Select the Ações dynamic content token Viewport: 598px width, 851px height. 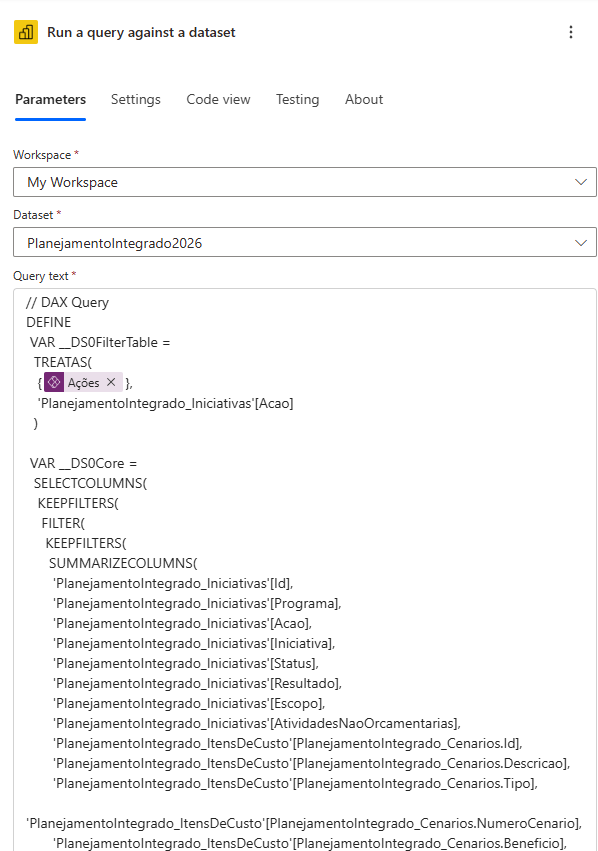point(82,382)
